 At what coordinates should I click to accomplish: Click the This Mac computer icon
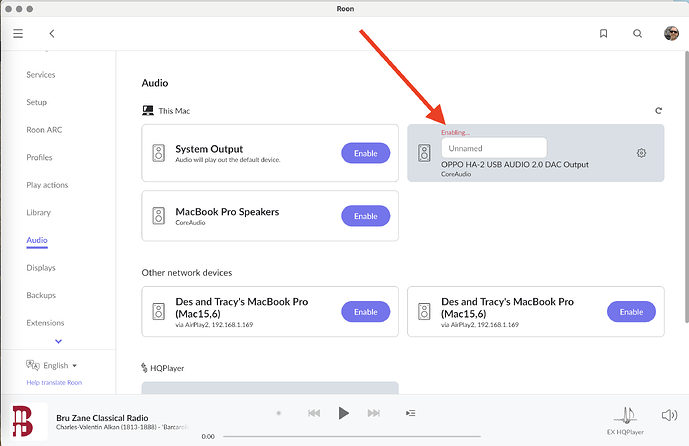[148, 111]
